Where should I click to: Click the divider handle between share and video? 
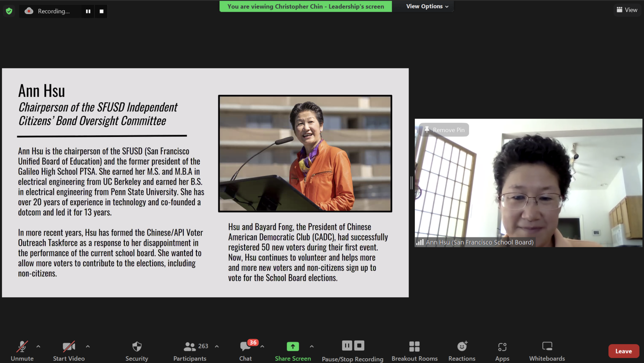[412, 183]
